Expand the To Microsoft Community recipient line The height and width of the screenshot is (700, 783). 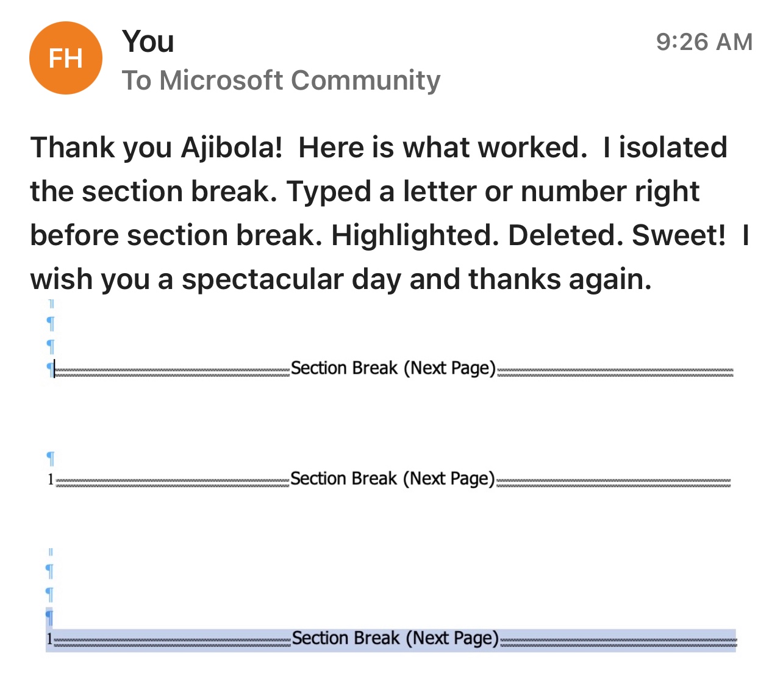pyautogui.click(x=281, y=80)
